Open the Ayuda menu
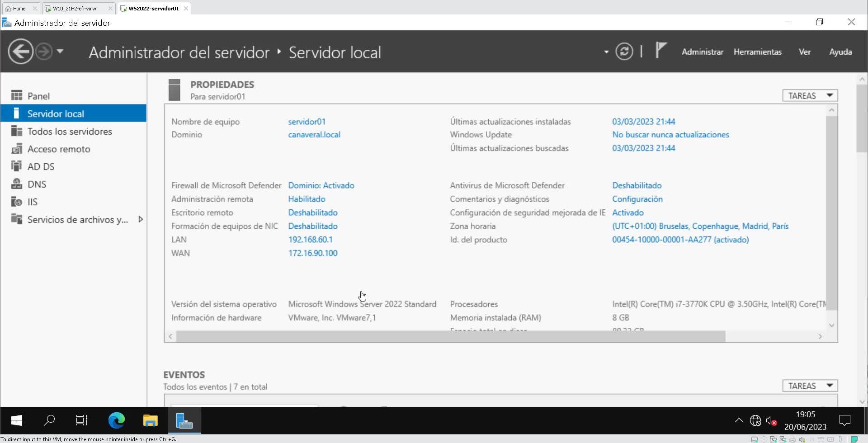 (x=840, y=52)
